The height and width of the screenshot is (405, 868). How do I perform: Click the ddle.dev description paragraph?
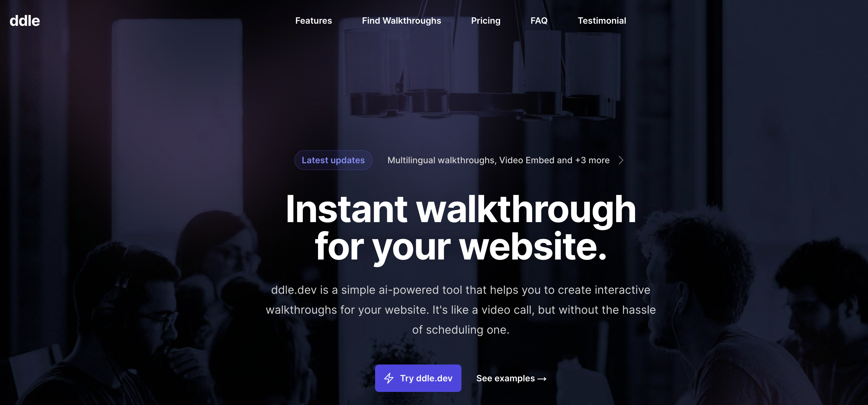click(x=461, y=309)
